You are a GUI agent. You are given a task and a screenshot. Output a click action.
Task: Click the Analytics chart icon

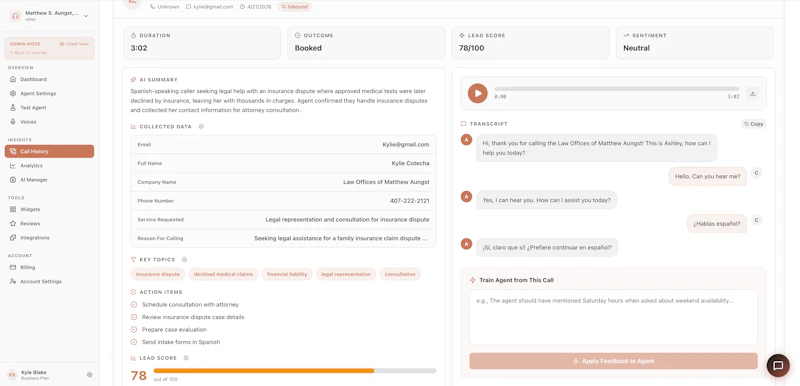[x=13, y=166]
